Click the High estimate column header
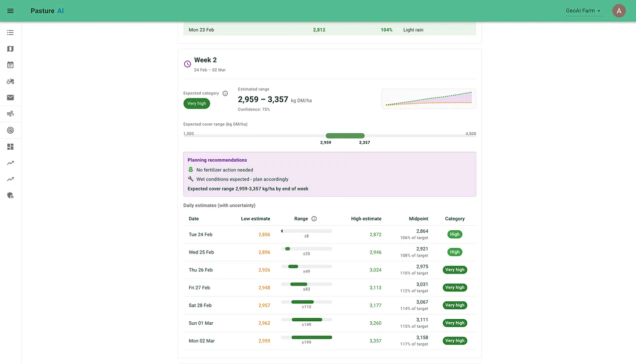The image size is (636, 364). [366, 219]
